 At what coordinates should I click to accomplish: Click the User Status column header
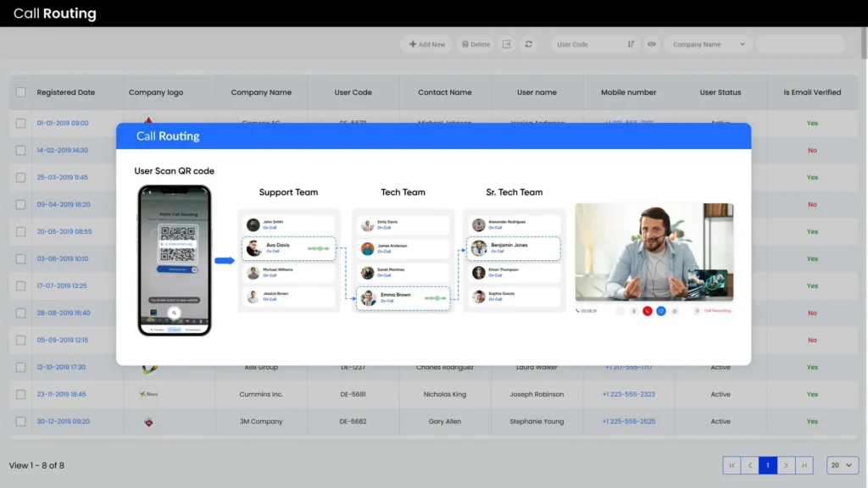pos(720,92)
